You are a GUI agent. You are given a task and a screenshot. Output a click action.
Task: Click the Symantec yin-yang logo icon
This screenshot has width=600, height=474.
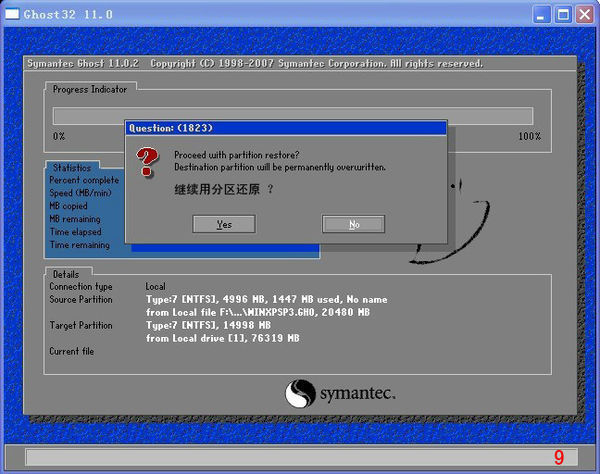tap(301, 393)
